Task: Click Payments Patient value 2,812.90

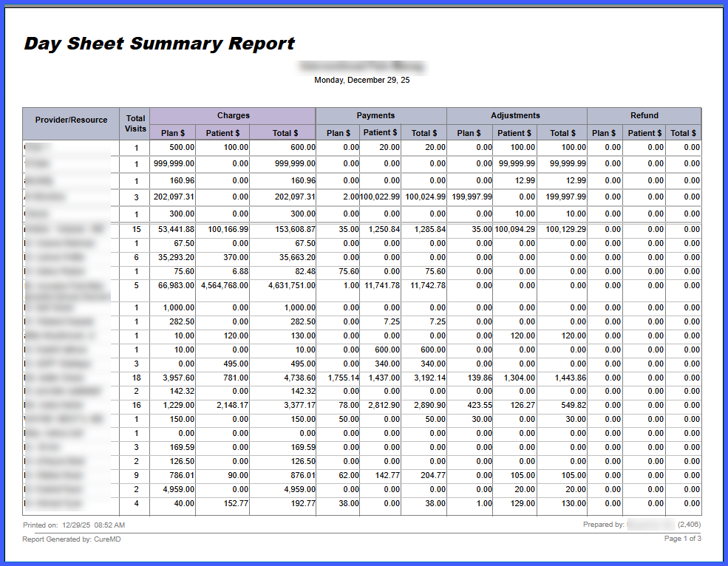Action: tap(384, 406)
